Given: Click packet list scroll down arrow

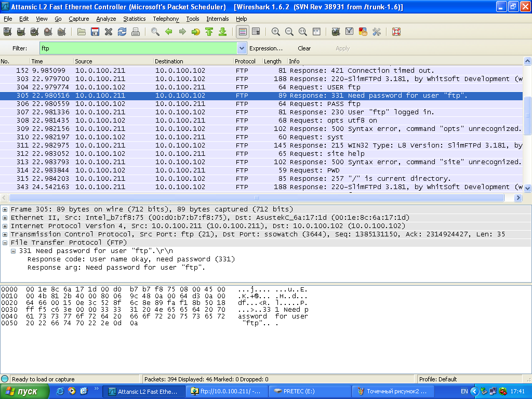Looking at the screenshot, I should [528, 188].
